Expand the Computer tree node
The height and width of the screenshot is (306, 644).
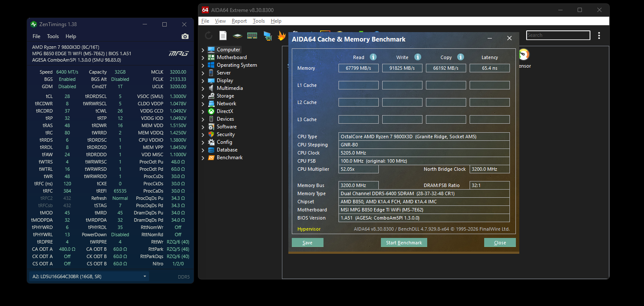coord(203,50)
